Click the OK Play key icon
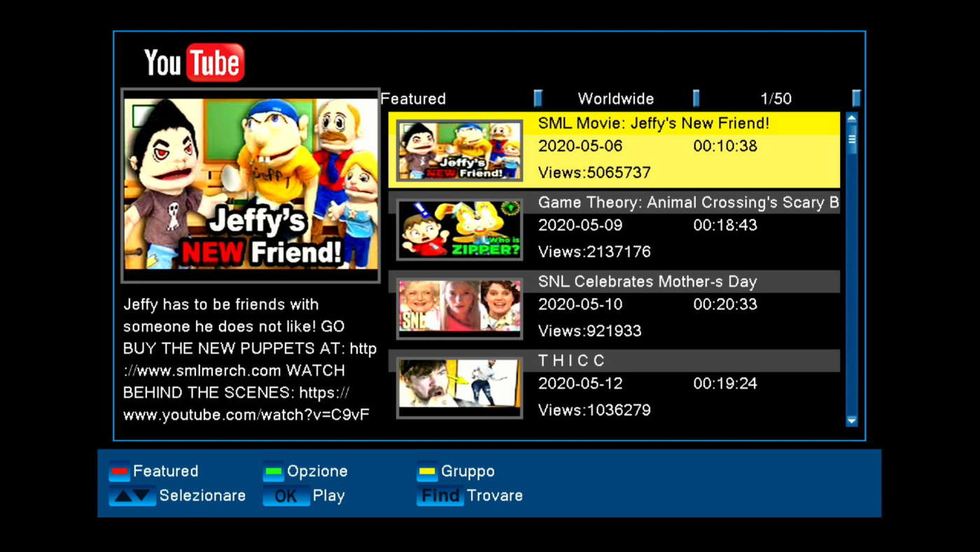The width and height of the screenshot is (980, 552). pyautogui.click(x=286, y=496)
